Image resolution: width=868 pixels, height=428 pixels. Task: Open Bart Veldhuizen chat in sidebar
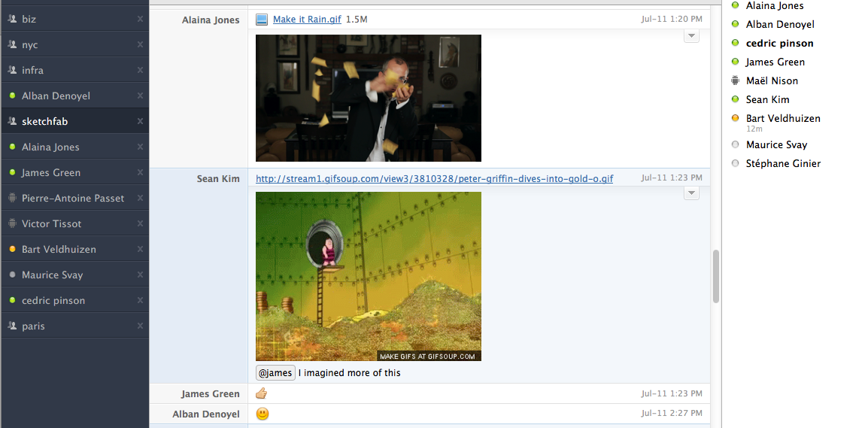coord(74,249)
